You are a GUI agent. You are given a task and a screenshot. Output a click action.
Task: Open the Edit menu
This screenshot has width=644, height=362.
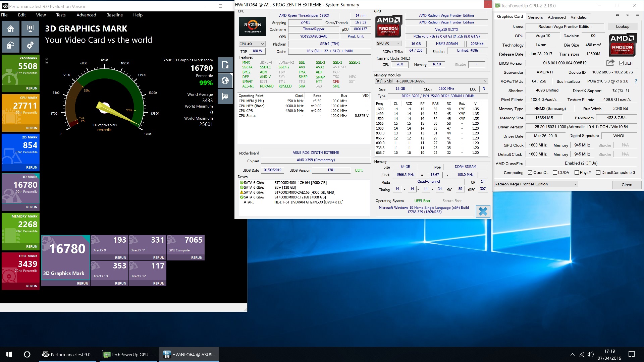point(22,15)
